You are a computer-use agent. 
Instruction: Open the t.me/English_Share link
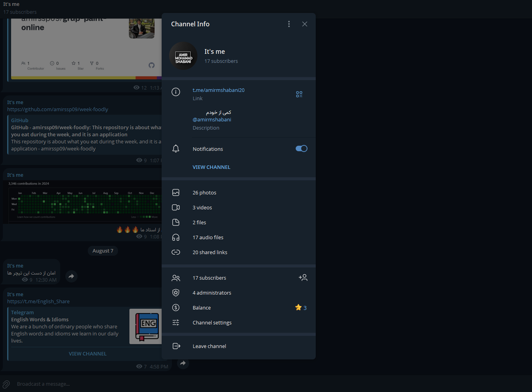click(38, 301)
